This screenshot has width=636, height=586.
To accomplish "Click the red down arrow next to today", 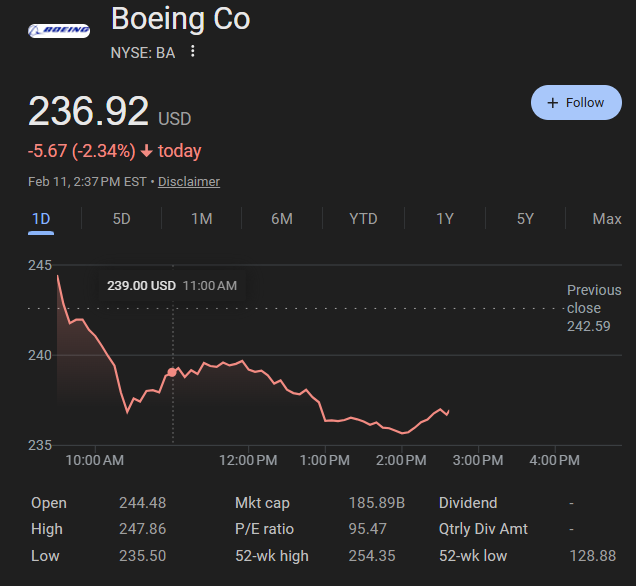I will point(146,152).
